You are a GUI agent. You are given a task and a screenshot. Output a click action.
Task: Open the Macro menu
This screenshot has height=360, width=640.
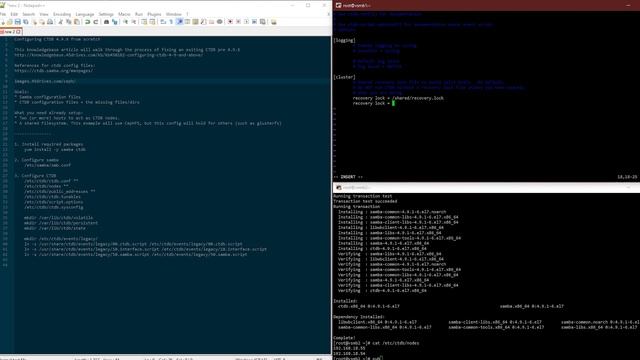124,14
